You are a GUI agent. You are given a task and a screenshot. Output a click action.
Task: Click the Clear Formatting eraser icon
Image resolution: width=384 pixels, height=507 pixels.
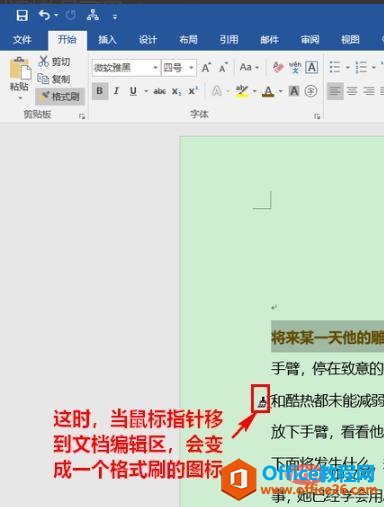(x=278, y=67)
